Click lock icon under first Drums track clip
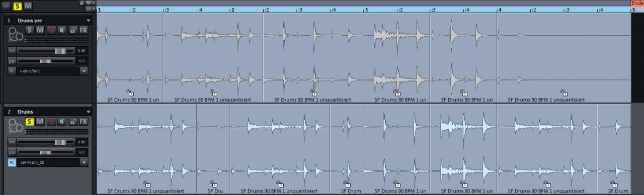 click(x=146, y=183)
